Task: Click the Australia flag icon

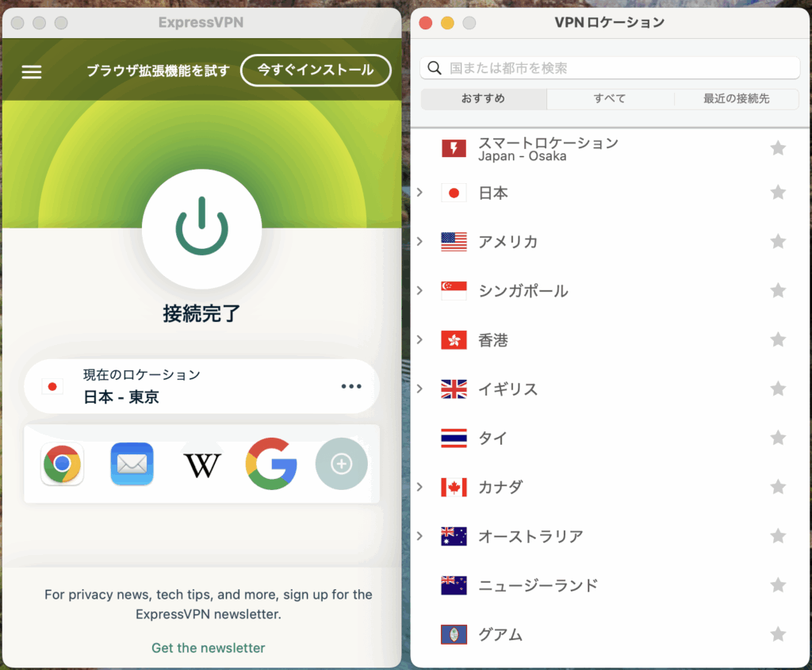Action: click(x=454, y=536)
